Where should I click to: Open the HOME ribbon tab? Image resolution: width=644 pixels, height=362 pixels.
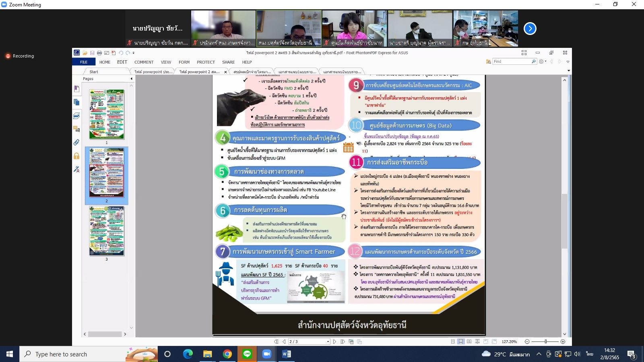point(105,62)
